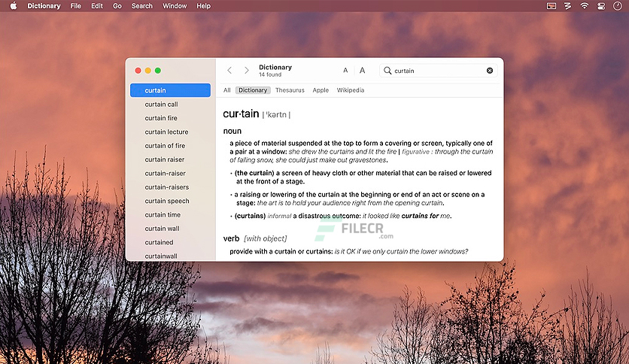Increase text size with large A
The height and width of the screenshot is (364, 629).
coord(362,71)
